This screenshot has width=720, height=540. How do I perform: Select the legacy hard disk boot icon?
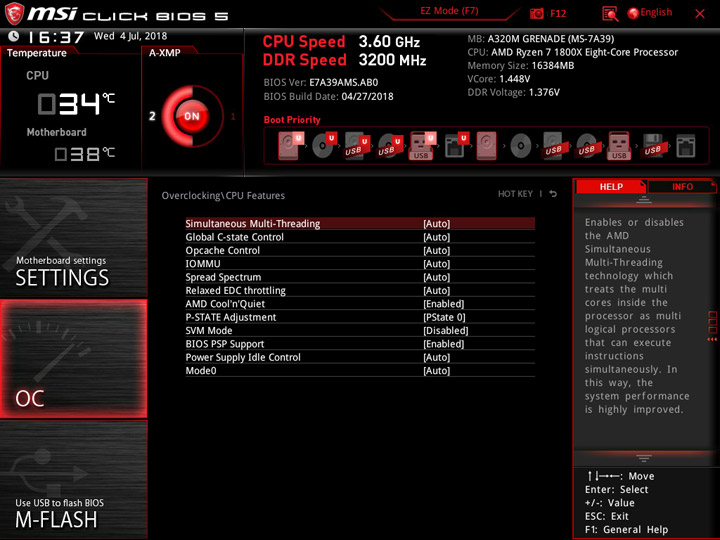486,146
